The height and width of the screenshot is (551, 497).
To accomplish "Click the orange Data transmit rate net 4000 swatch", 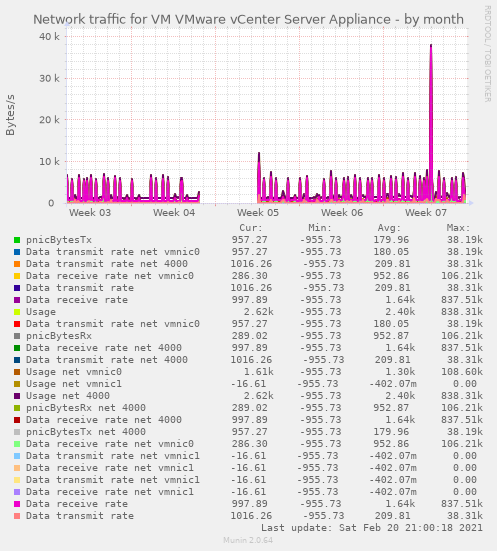I will tap(17, 264).
